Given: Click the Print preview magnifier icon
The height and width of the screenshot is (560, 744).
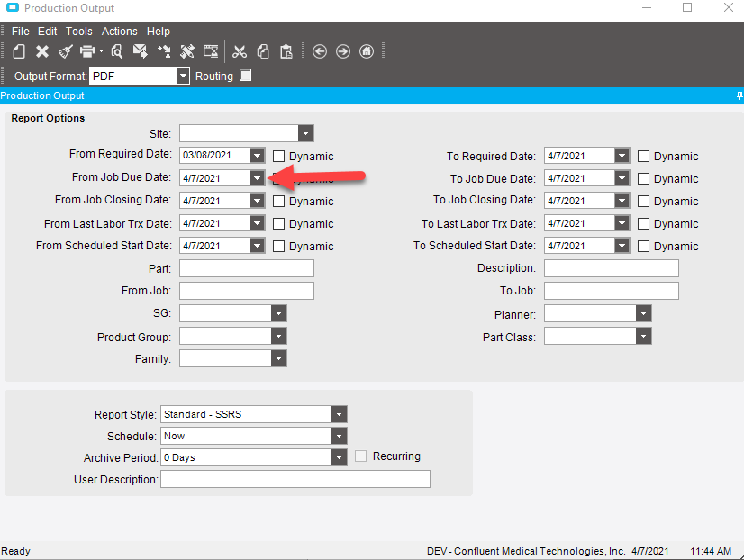Looking at the screenshot, I should point(116,51).
